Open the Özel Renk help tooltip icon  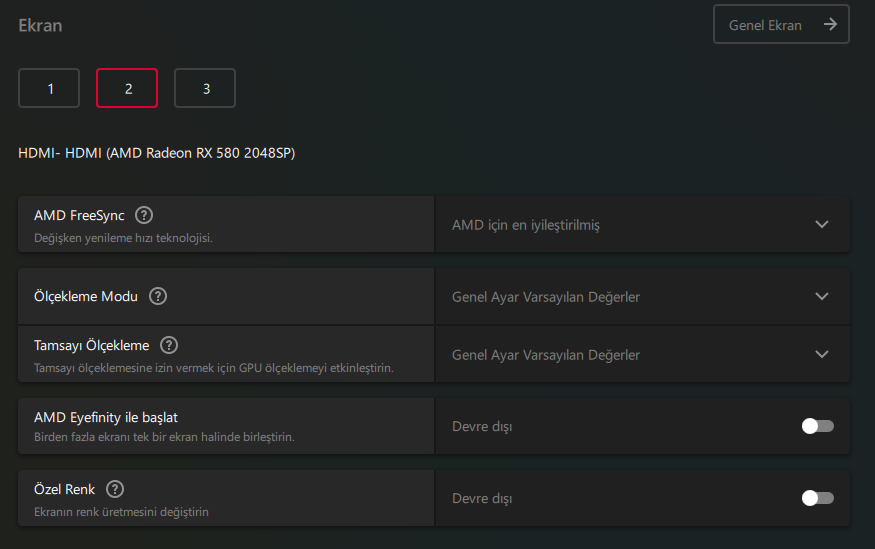click(115, 489)
